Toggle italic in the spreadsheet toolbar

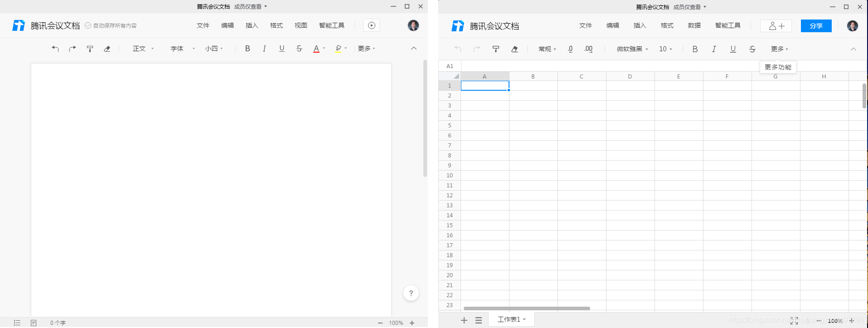(714, 49)
